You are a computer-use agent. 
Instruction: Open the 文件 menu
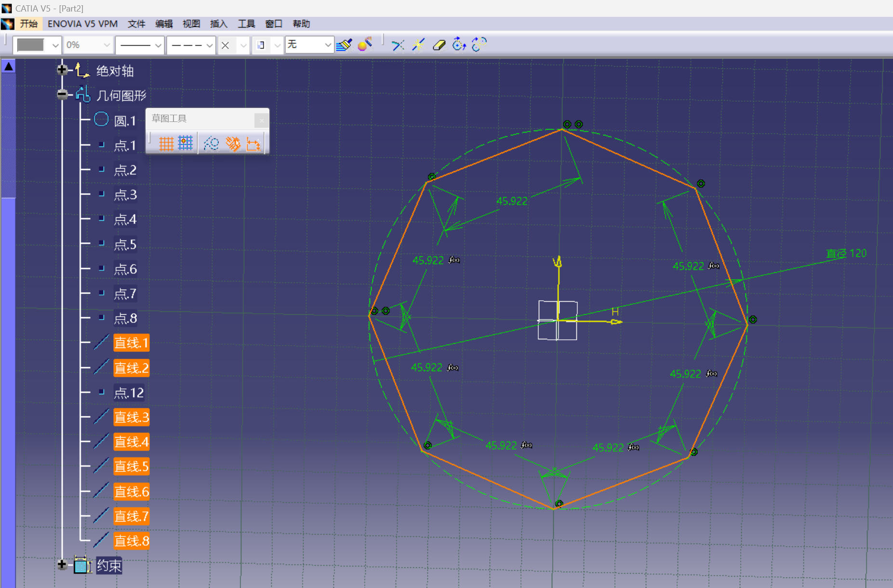136,24
